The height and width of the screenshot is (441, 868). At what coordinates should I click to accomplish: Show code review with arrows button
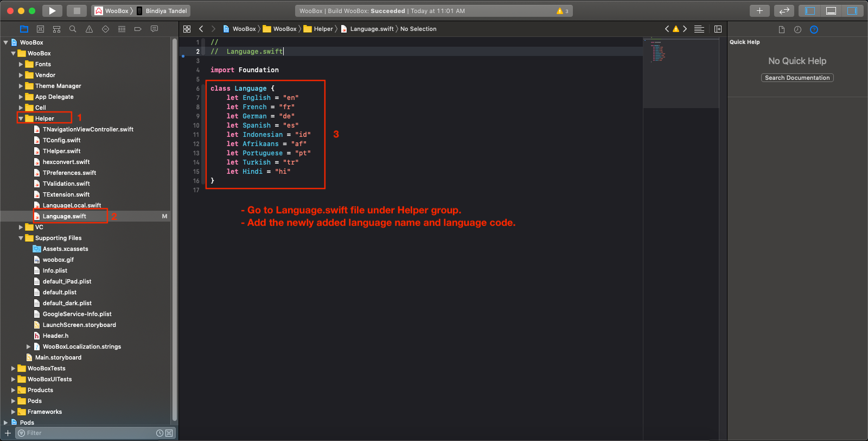click(784, 11)
